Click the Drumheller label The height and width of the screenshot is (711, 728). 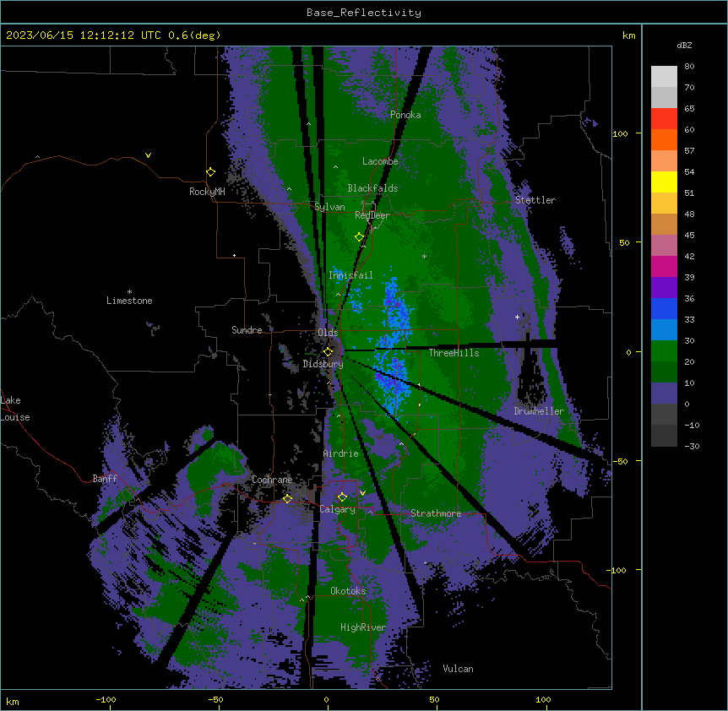(539, 411)
